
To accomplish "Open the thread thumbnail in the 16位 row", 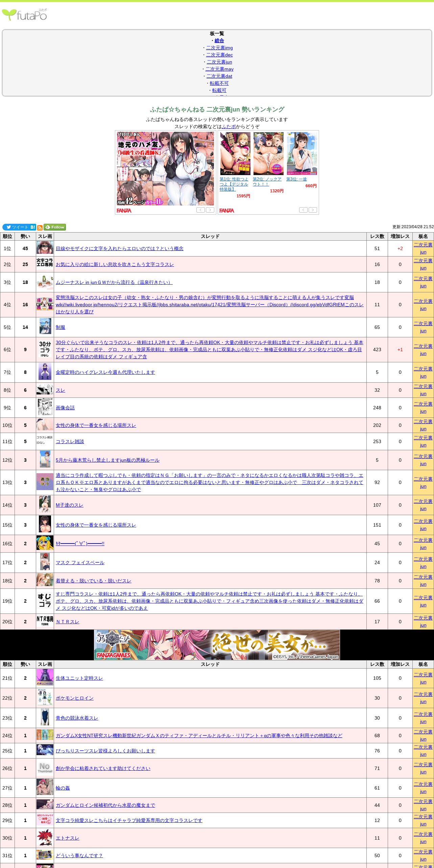I will coord(45,543).
